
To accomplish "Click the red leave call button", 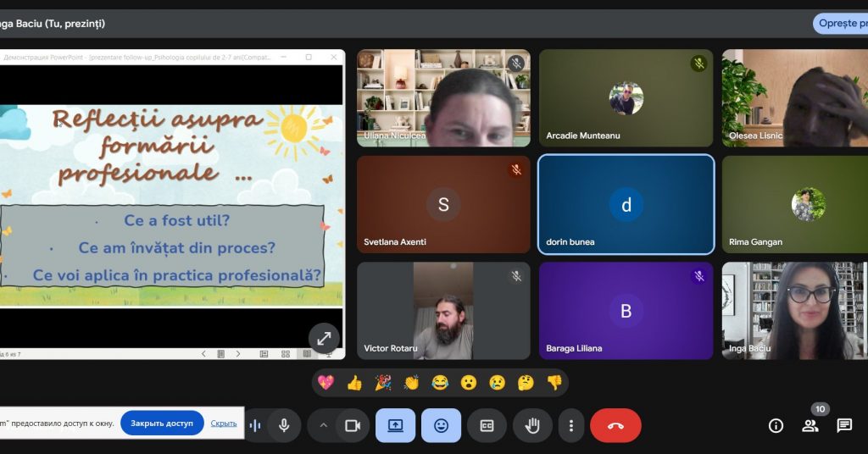I will tap(615, 425).
